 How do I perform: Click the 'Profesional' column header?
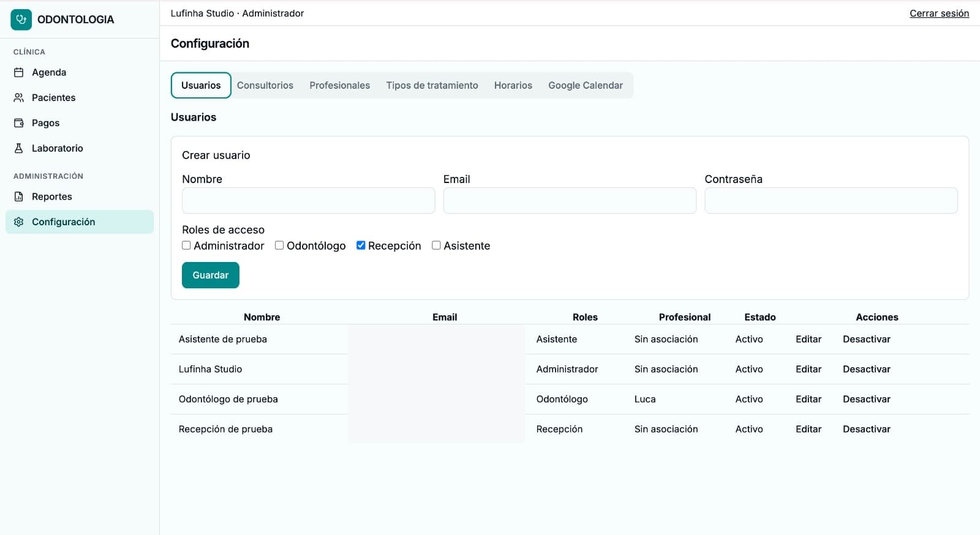tap(685, 317)
